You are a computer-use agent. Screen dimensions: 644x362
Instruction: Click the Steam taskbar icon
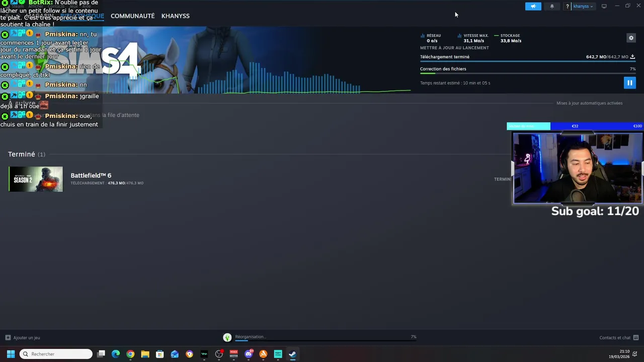(292, 354)
